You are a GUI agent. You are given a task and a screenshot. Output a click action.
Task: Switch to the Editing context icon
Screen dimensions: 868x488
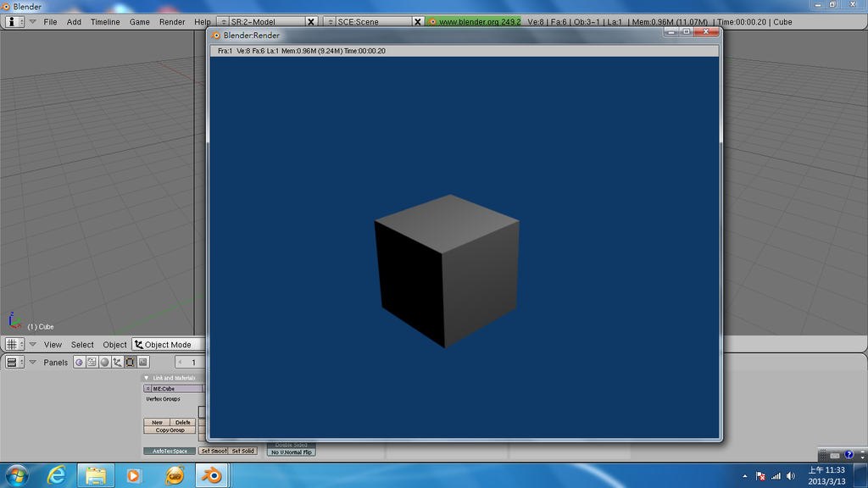[x=130, y=363]
